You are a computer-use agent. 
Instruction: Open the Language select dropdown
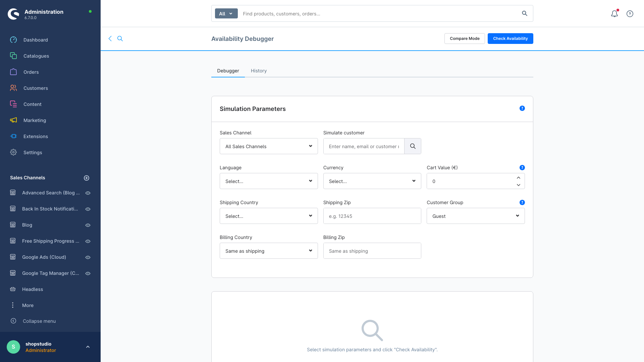pos(269,181)
